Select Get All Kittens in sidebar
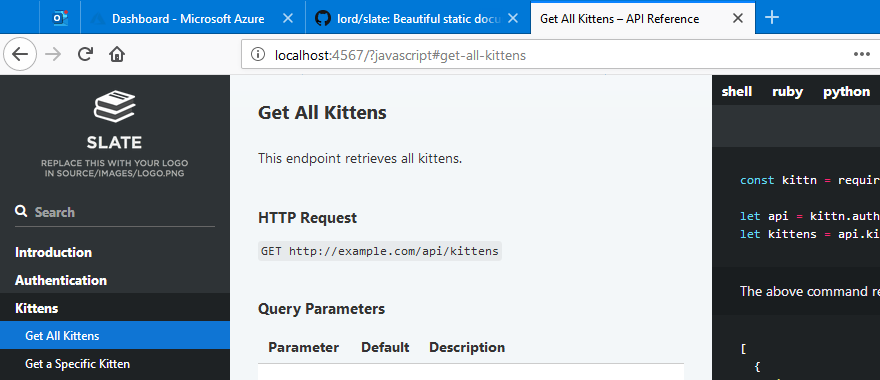The width and height of the screenshot is (880, 380). [x=115, y=336]
